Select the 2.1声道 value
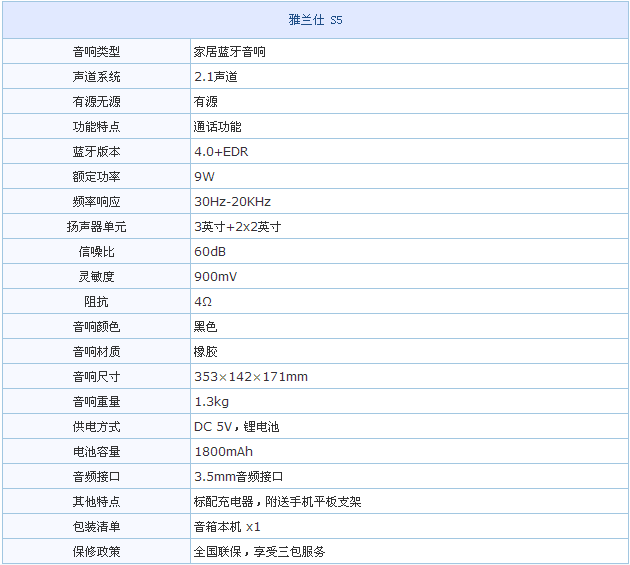630x565 pixels. (216, 77)
